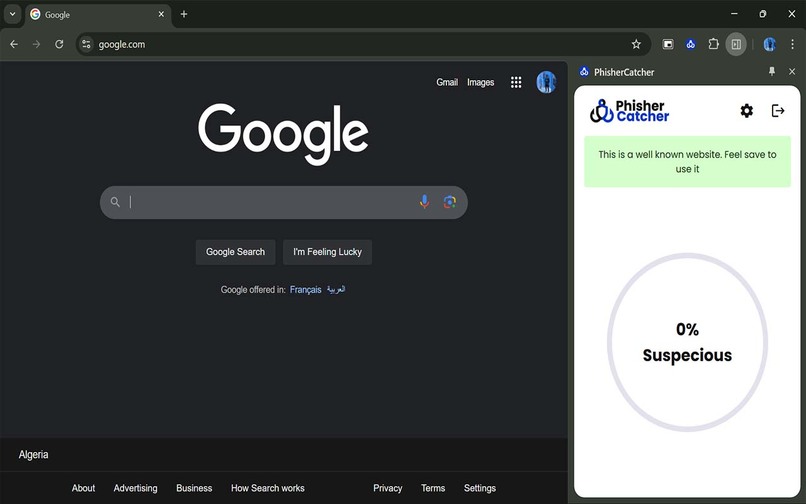Viewport: 806px width, 504px height.
Task: Search by image with Google Lens
Action: point(450,202)
